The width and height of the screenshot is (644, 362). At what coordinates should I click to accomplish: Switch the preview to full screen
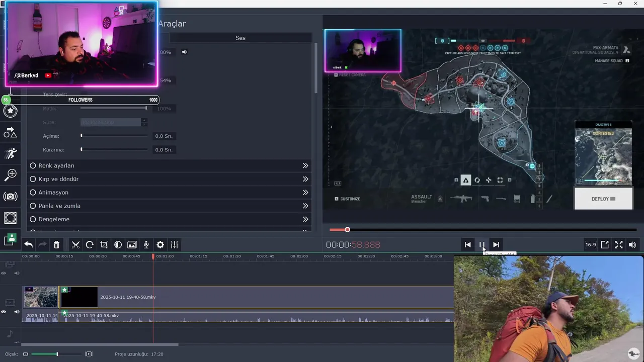[x=619, y=245]
